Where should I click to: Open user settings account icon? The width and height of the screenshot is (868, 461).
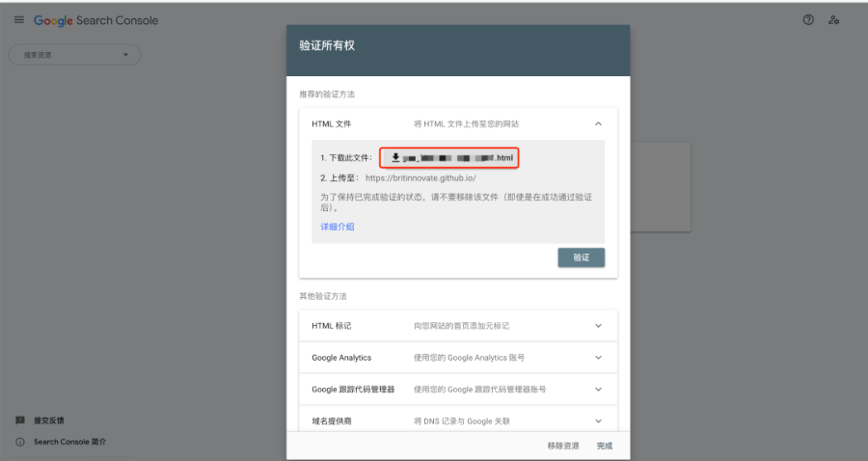833,20
